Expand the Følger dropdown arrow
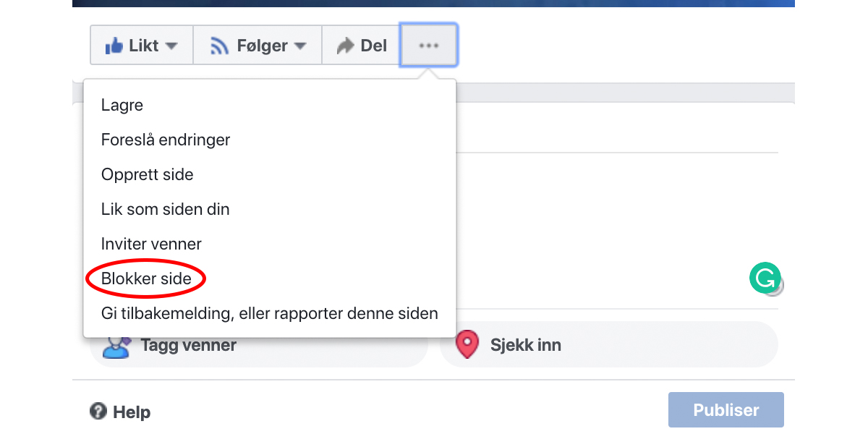Screen dimensions: 868x434 (299, 46)
